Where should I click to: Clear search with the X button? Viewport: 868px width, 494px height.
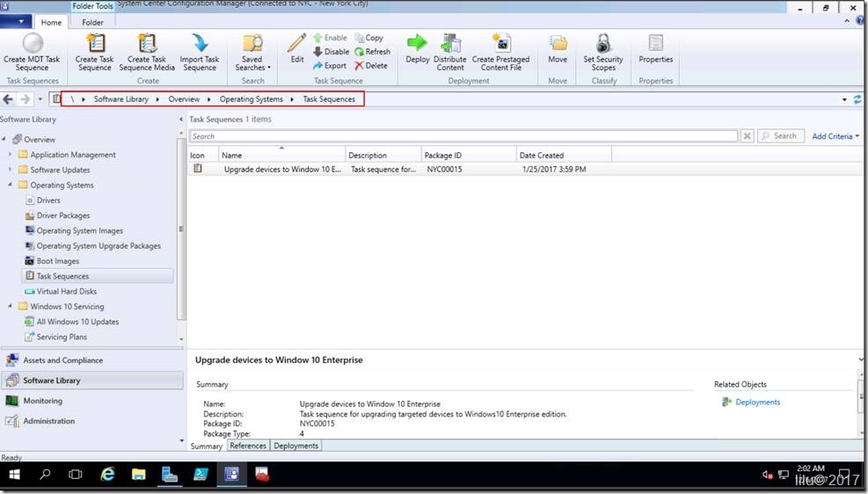[747, 136]
